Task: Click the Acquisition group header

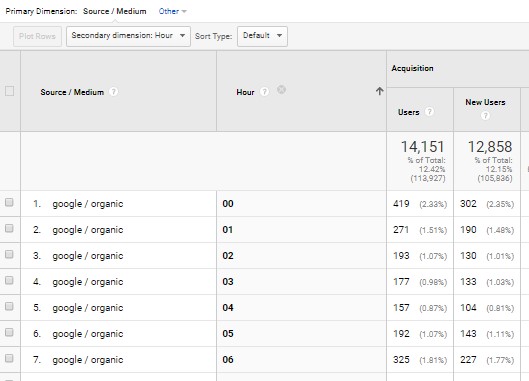Action: point(412,68)
